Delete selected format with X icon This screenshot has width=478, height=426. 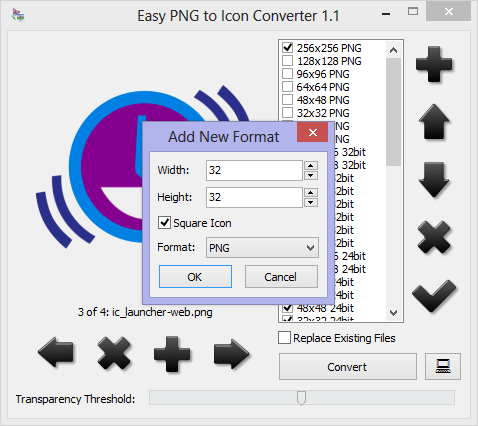(x=434, y=237)
